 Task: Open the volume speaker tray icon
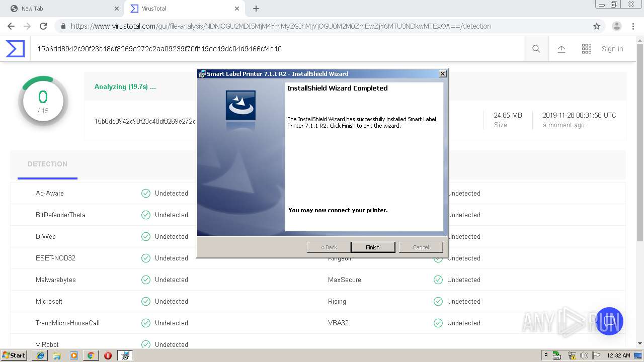click(x=585, y=355)
